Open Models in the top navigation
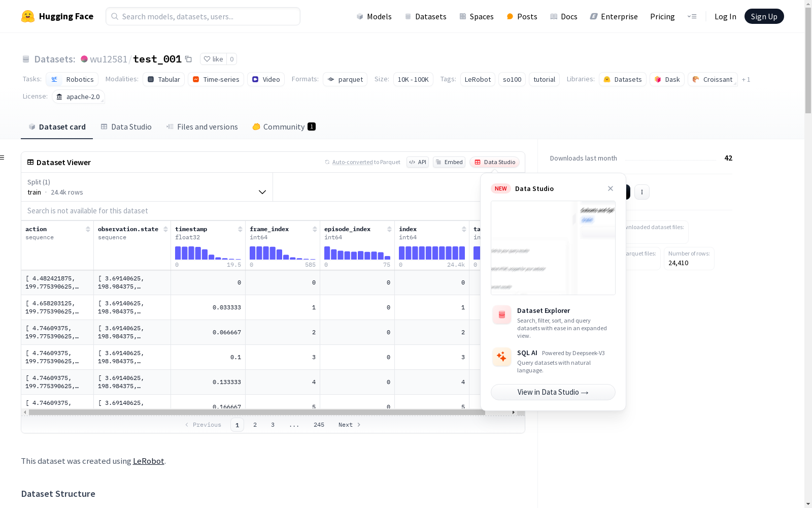 pos(374,16)
